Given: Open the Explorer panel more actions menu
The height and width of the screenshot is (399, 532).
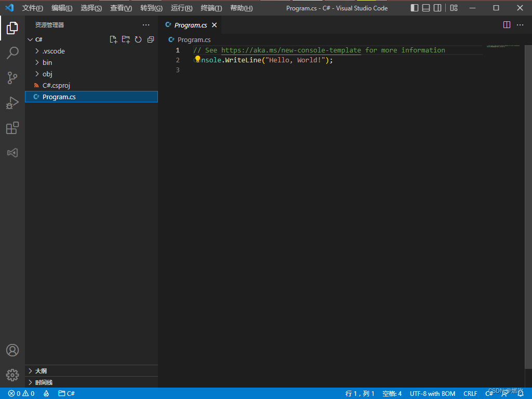Looking at the screenshot, I should pyautogui.click(x=146, y=25).
